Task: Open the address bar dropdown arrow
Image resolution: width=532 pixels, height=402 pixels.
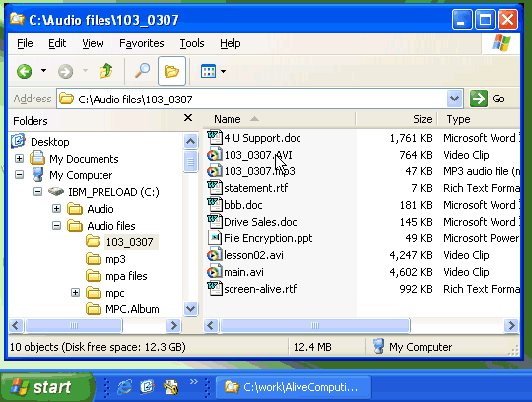Action: (x=454, y=99)
